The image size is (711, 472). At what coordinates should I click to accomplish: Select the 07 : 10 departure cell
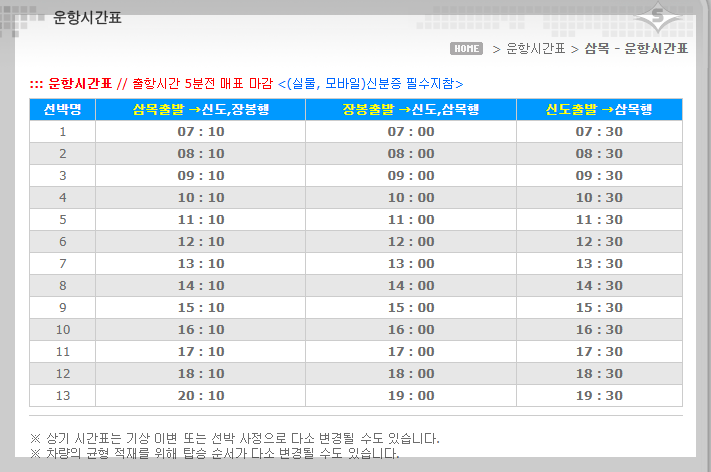201,131
